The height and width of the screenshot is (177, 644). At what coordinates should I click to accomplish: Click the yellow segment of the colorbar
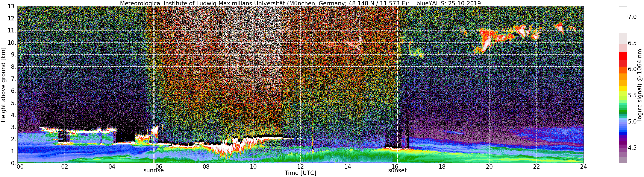[623, 89]
